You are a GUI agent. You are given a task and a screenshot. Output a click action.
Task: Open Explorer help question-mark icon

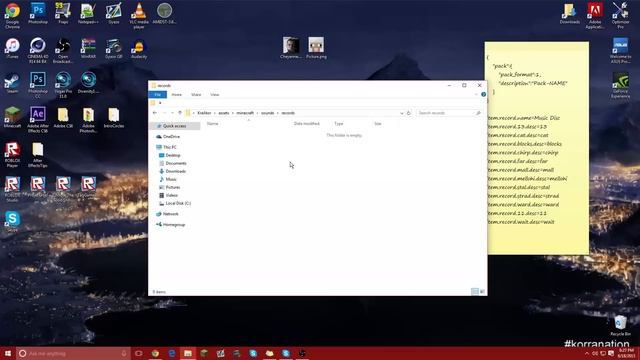[x=483, y=94]
